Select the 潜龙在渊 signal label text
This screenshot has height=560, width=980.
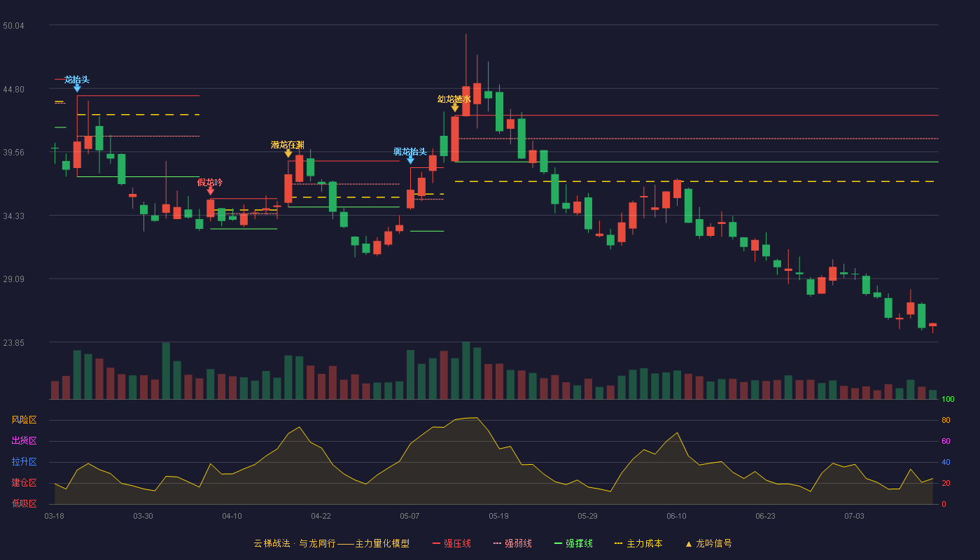(288, 145)
